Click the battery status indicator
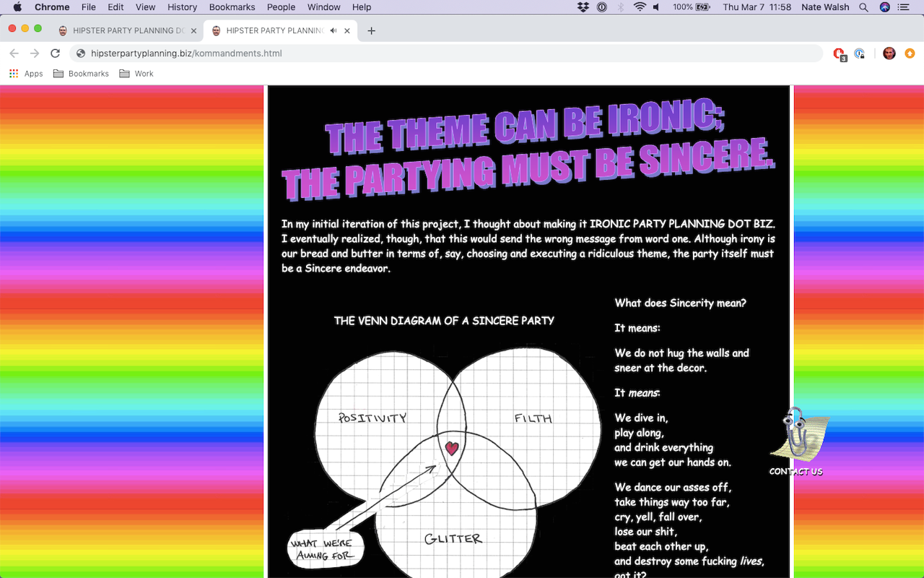The height and width of the screenshot is (578, 924). tap(692, 7)
